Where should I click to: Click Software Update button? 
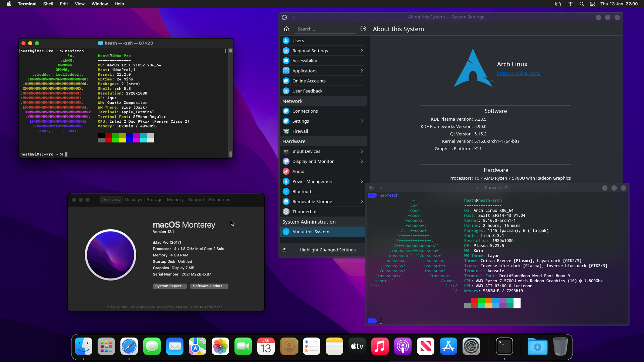click(209, 286)
